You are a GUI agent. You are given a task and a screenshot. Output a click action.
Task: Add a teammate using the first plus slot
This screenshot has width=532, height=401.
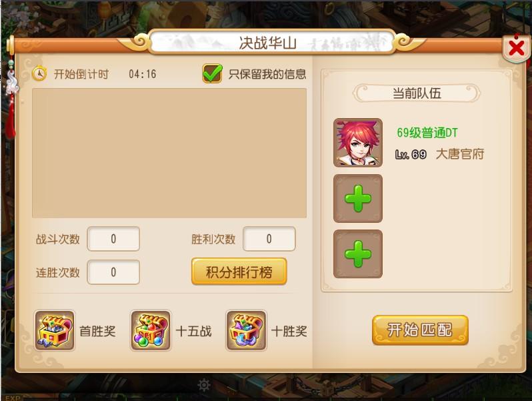point(358,199)
